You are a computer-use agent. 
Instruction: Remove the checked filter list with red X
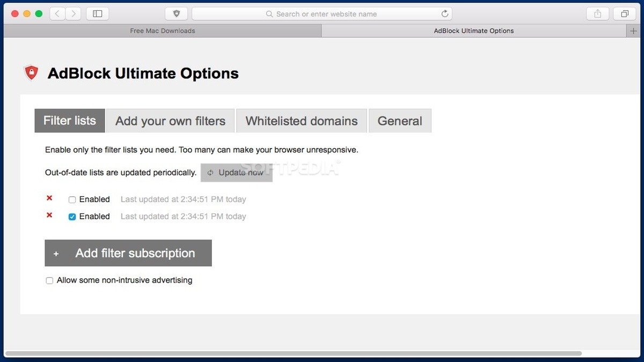click(49, 215)
